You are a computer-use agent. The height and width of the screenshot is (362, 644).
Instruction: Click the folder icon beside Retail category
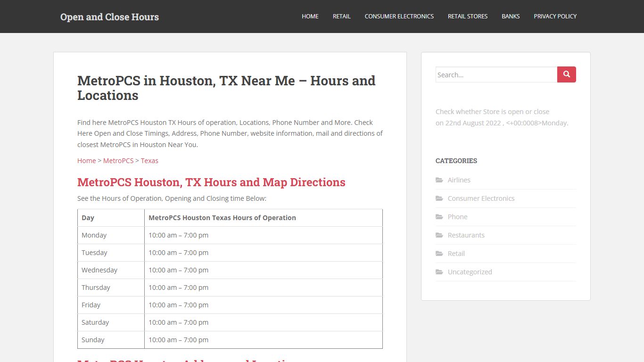[439, 254]
